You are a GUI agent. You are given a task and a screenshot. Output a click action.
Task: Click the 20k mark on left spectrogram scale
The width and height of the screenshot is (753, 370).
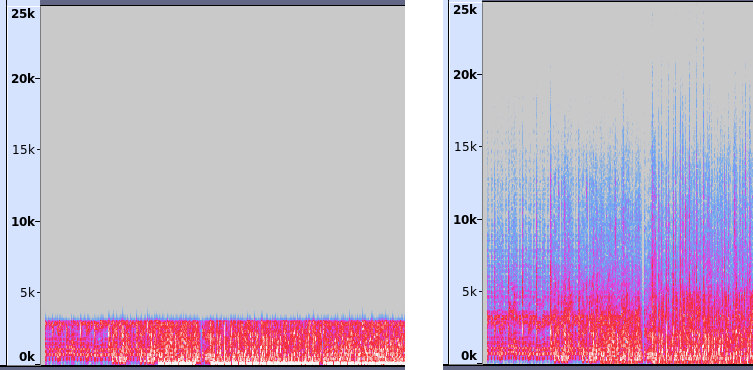[x=23, y=78]
